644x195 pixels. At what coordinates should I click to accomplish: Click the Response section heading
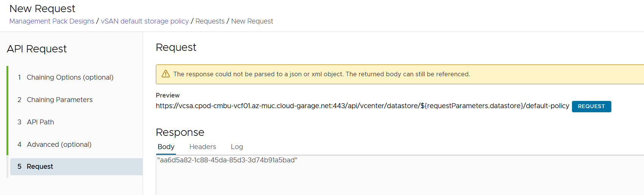coord(180,132)
